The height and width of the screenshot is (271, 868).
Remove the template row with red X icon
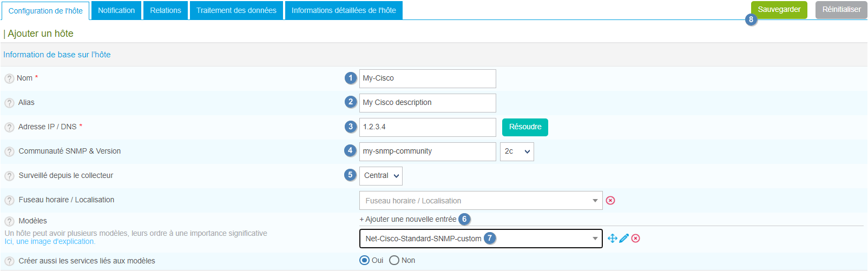tap(636, 239)
